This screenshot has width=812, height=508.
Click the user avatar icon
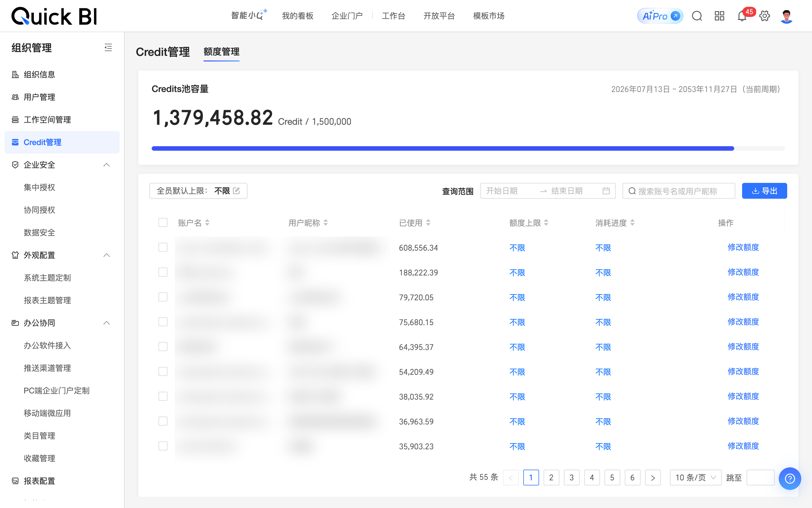pos(787,16)
